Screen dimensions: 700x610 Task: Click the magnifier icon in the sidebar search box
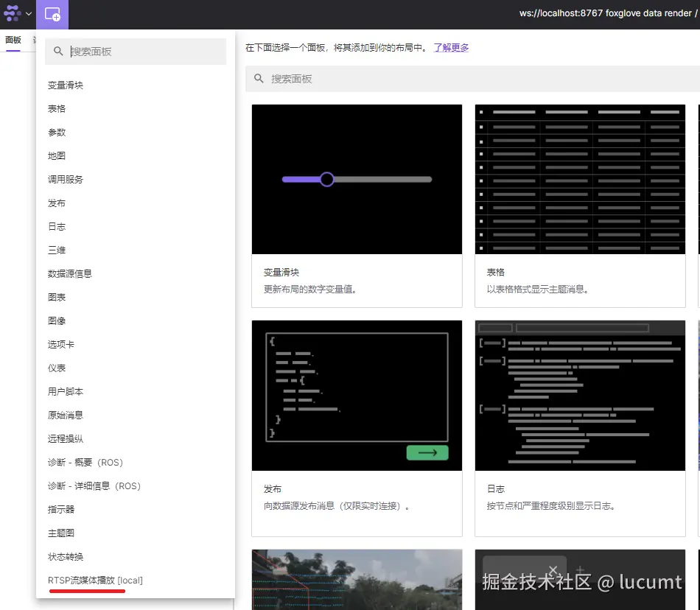tap(58, 51)
